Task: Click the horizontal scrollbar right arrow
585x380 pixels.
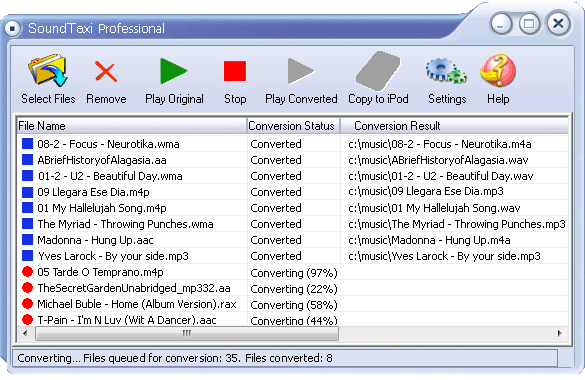Action: coord(560,333)
